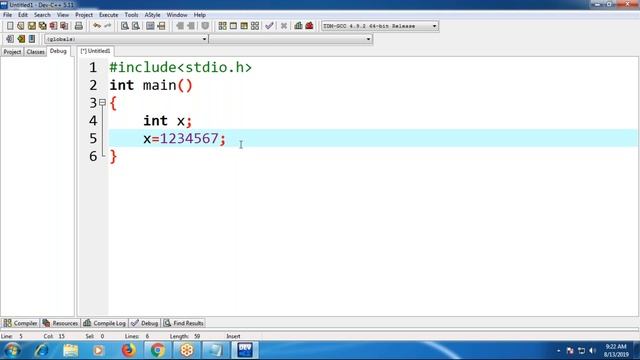Open the Compiler bottom panel tab
The width and height of the screenshot is (640, 360).
point(20,323)
